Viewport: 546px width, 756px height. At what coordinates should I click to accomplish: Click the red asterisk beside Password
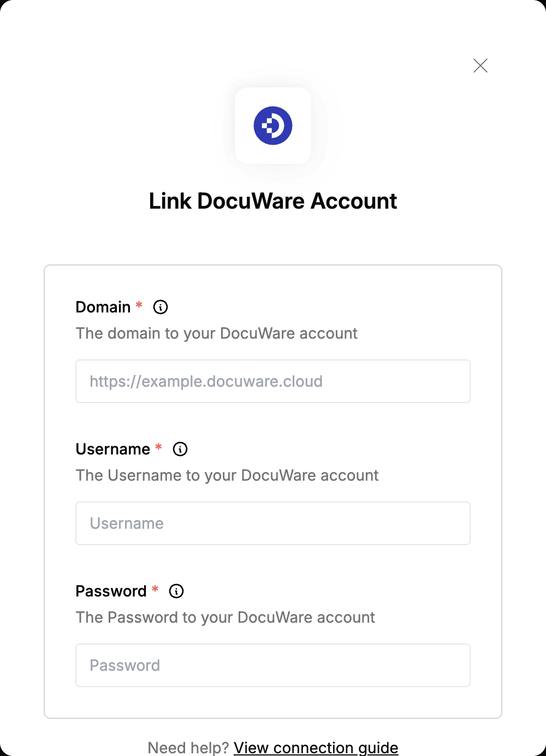tap(155, 589)
